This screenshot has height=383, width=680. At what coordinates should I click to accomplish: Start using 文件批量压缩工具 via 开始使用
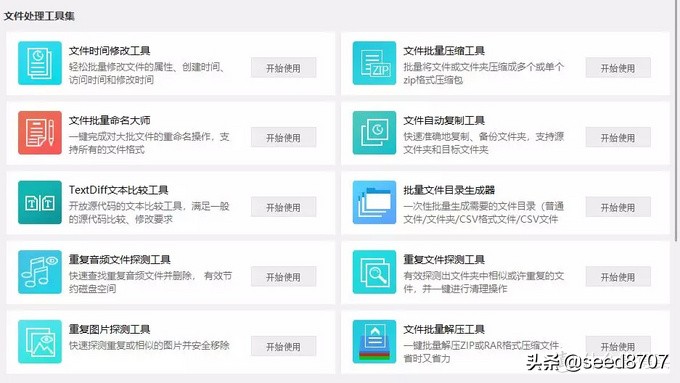click(x=618, y=68)
